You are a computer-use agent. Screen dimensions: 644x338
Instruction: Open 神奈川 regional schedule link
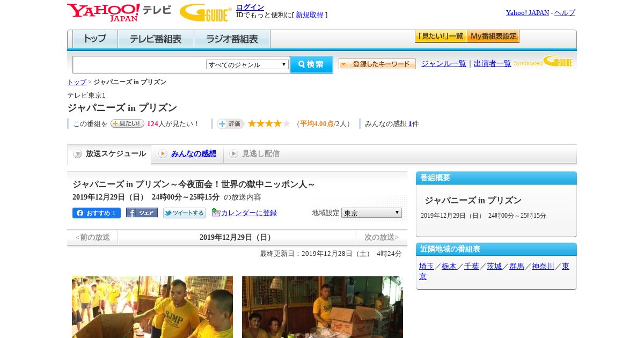coord(543,266)
